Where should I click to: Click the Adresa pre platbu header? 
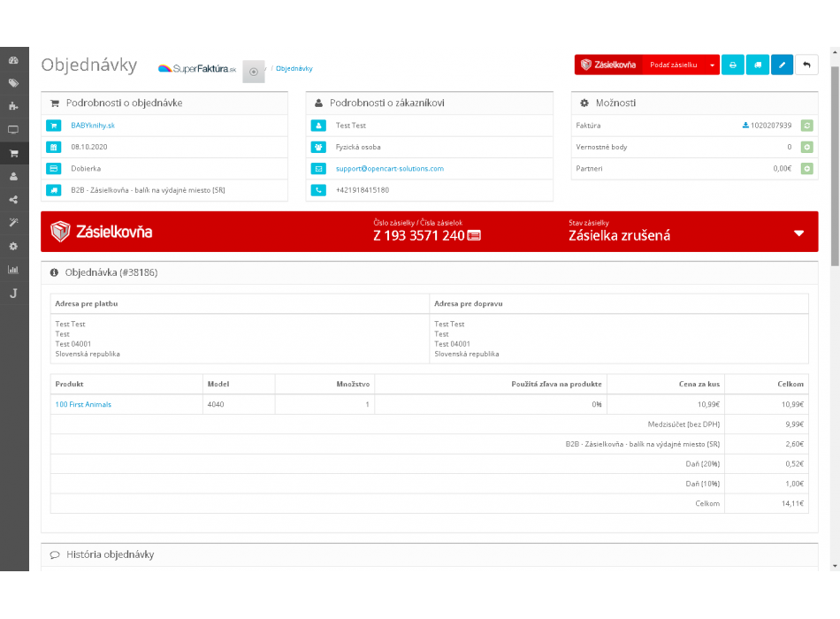coord(87,303)
